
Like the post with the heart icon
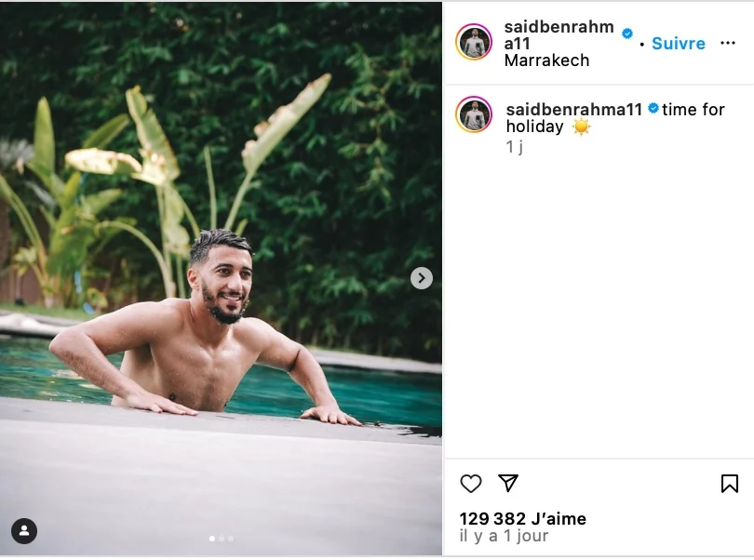pos(471,484)
